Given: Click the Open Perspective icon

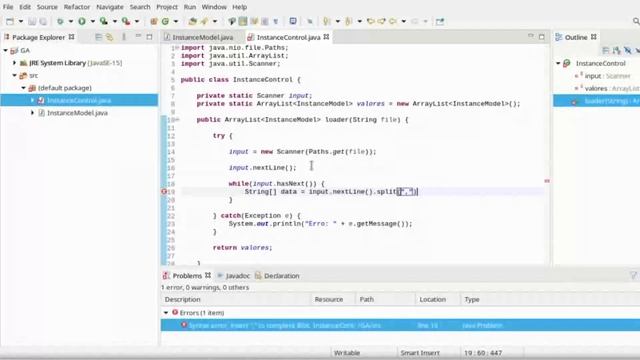Looking at the screenshot, I should [x=440, y=21].
